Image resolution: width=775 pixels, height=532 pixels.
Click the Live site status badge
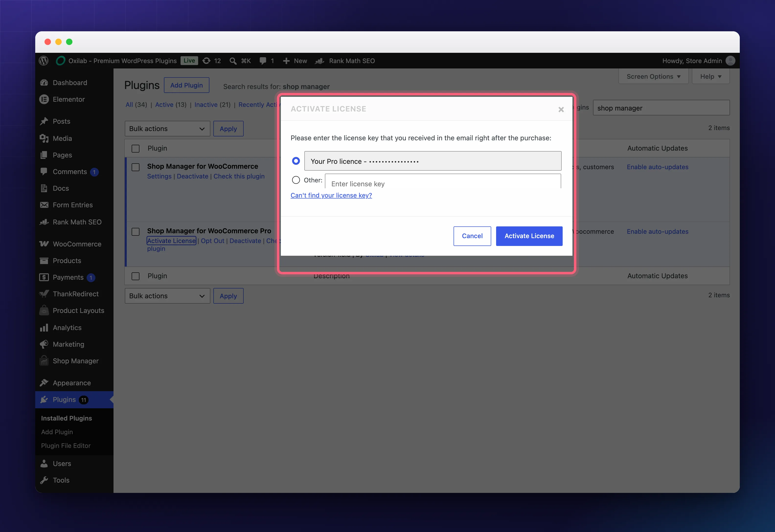[189, 61]
